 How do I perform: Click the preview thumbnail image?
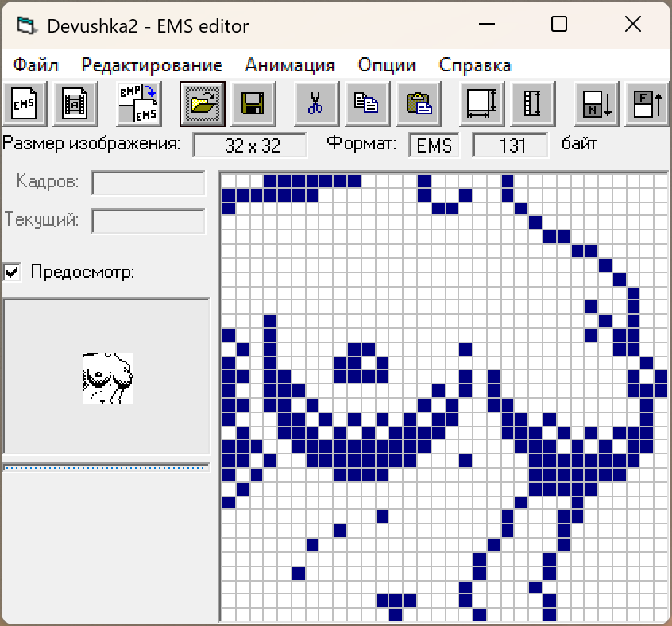coord(107,378)
